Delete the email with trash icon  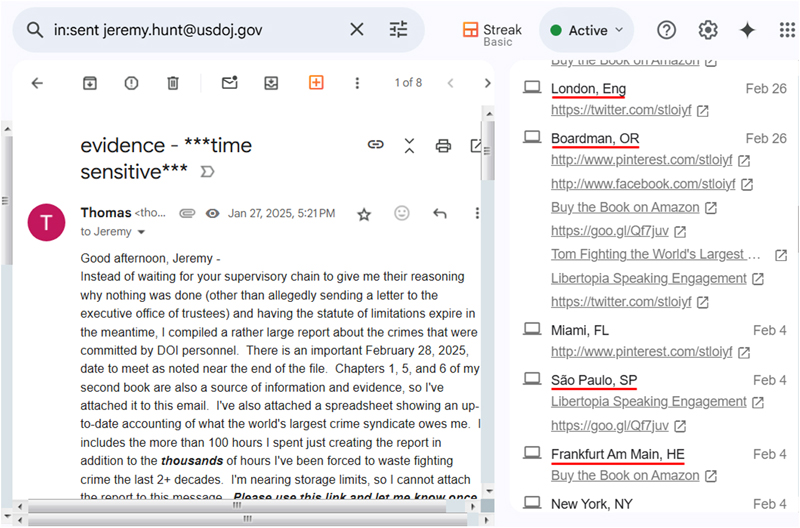tap(173, 83)
